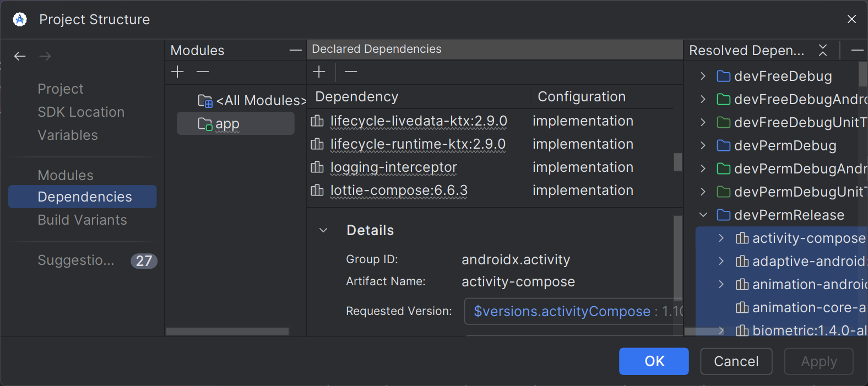Click the Requested Version field
This screenshot has height=386, width=868.
click(x=573, y=312)
